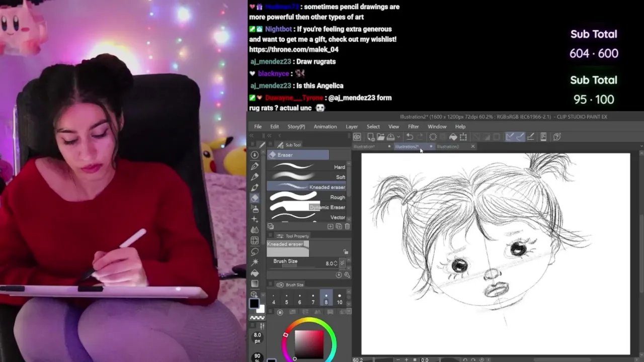This screenshot has height=362, width=644.
Task: Select the Fill bucket tool in palette
Action: click(255, 273)
